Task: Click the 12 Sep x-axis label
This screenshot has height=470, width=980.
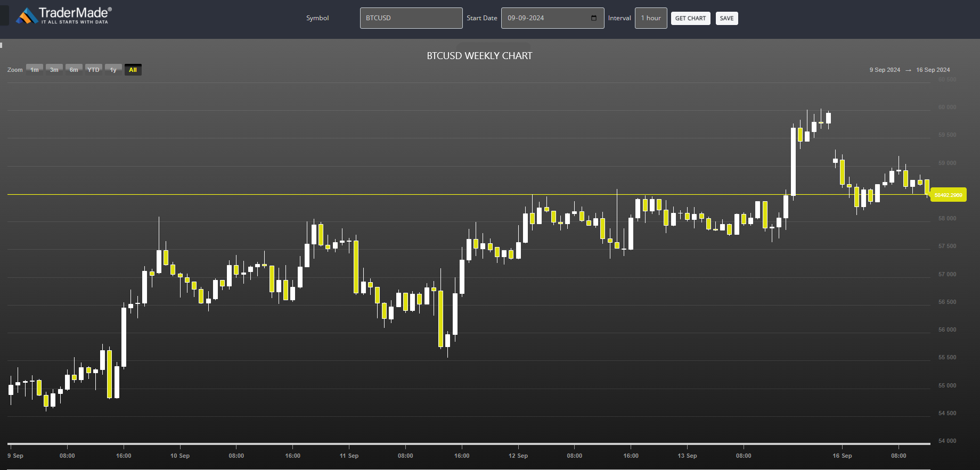Action: click(x=518, y=456)
